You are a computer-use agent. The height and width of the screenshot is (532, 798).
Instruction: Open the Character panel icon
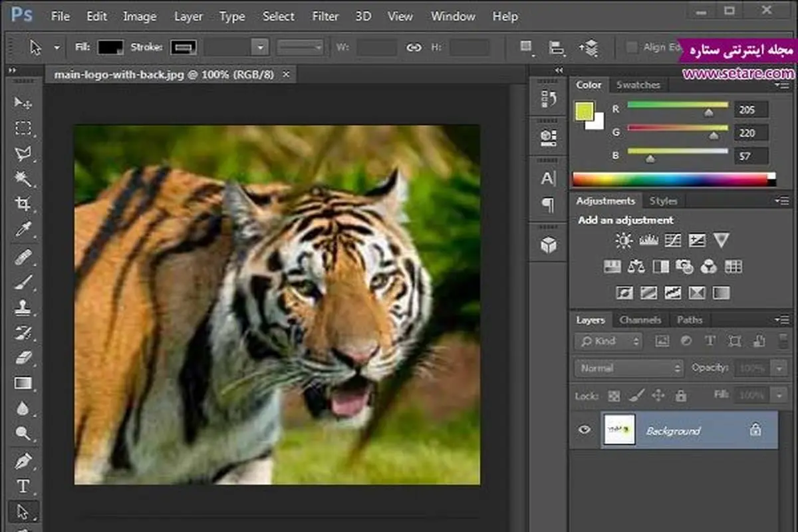click(x=548, y=178)
